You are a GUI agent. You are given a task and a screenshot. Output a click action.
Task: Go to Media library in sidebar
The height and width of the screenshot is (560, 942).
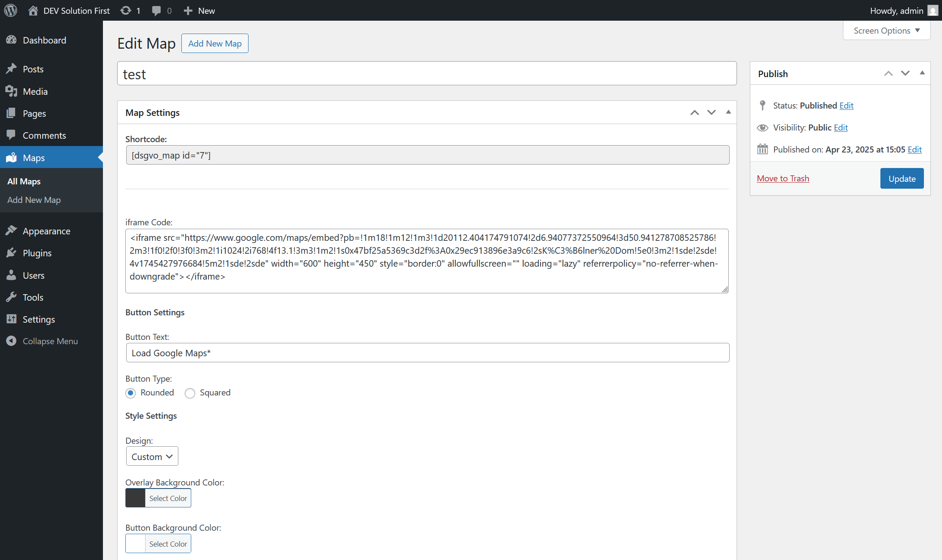(x=35, y=91)
